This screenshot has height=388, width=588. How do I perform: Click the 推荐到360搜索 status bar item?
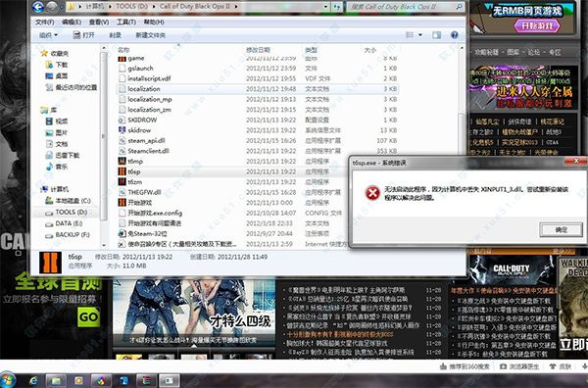coord(465,366)
